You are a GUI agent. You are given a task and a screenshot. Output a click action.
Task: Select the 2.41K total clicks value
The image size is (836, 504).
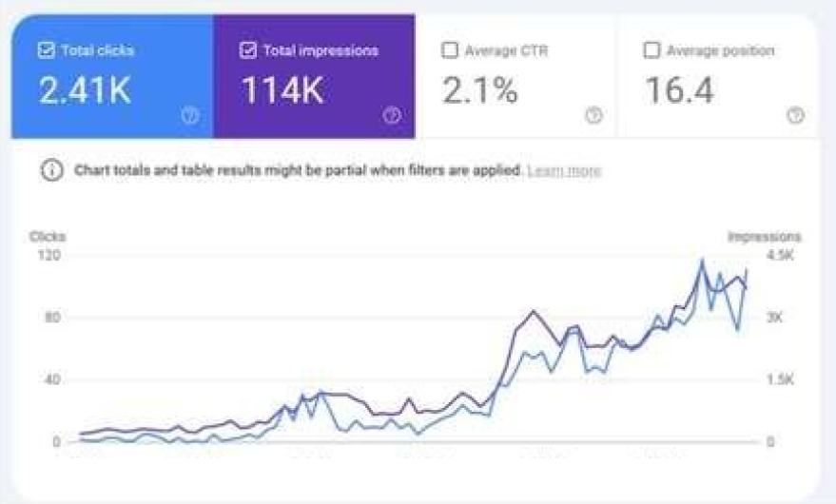click(85, 91)
